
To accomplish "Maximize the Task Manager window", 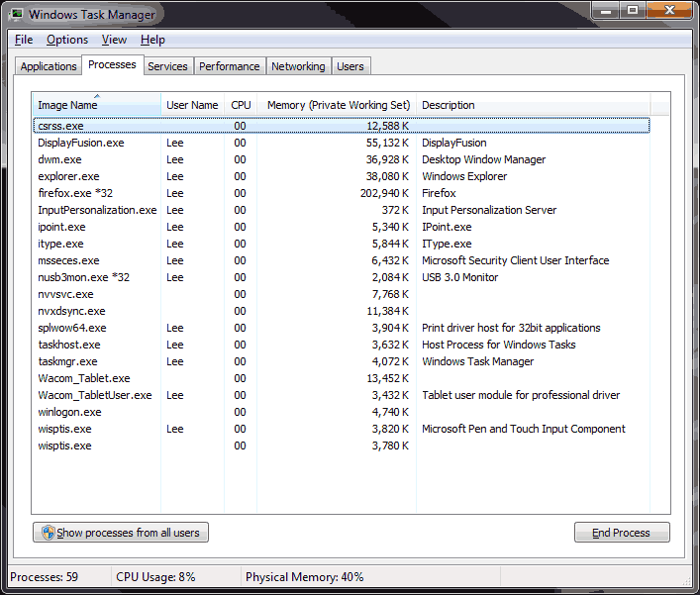I will coord(633,12).
